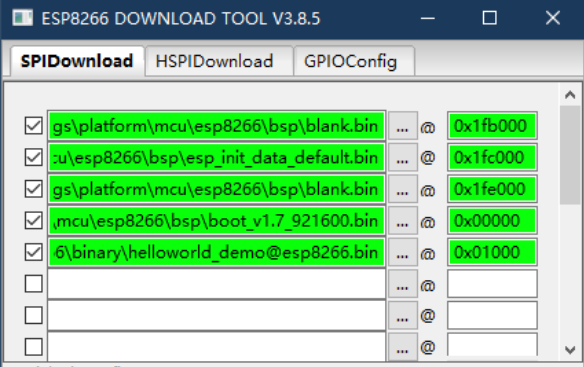Click the helloworld_demo@esp8266.bin path field
The height and width of the screenshot is (367, 584).
[216, 252]
